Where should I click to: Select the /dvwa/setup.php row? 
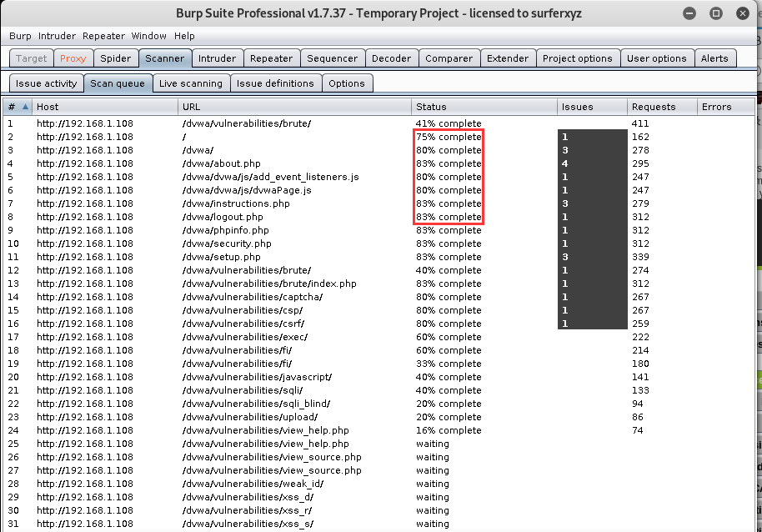click(379, 257)
